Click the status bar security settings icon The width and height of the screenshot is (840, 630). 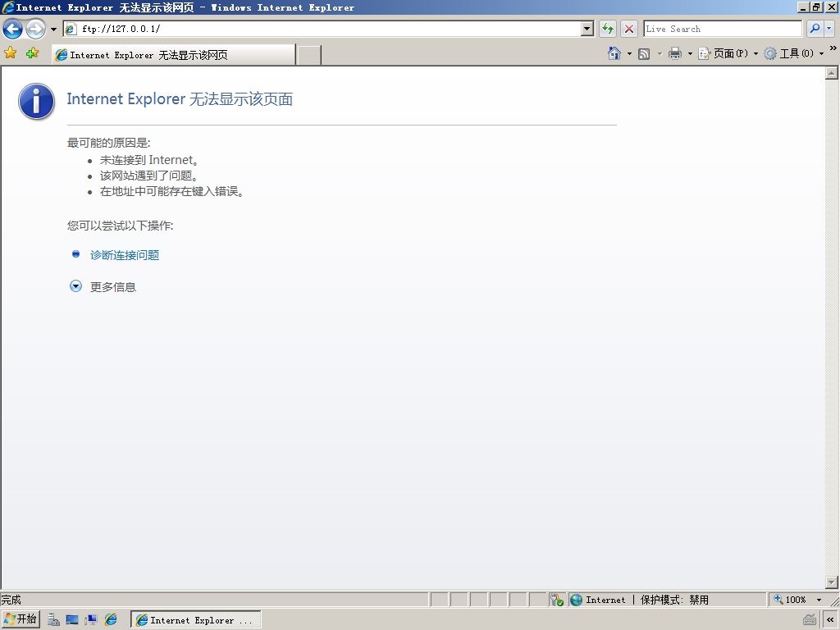pyautogui.click(x=557, y=600)
